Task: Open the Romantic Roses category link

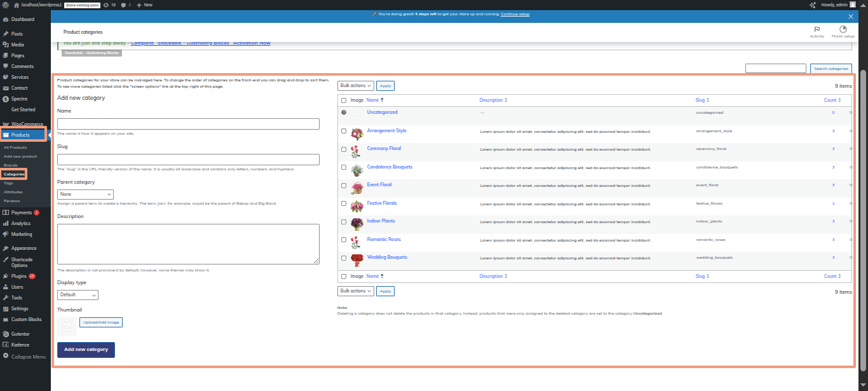Action: (384, 240)
